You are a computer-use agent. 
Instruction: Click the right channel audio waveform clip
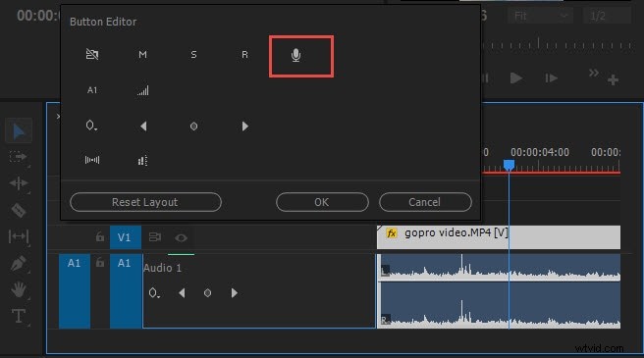click(x=499, y=305)
